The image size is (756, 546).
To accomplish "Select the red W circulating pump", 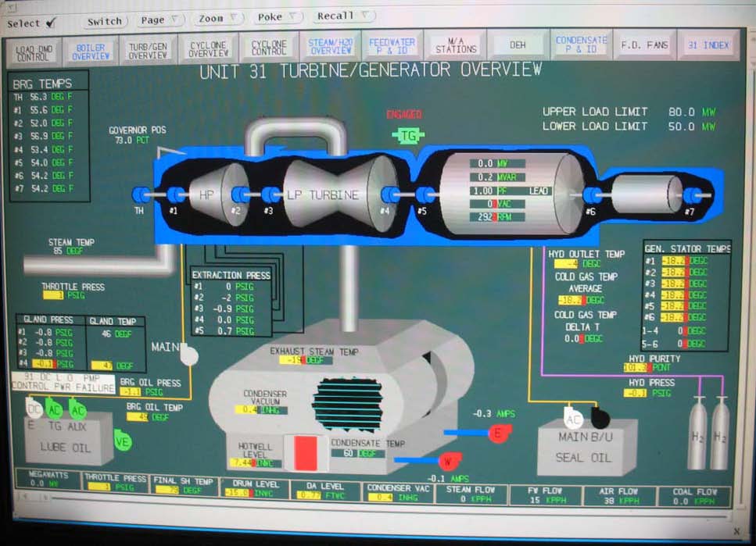I will click(x=450, y=461).
